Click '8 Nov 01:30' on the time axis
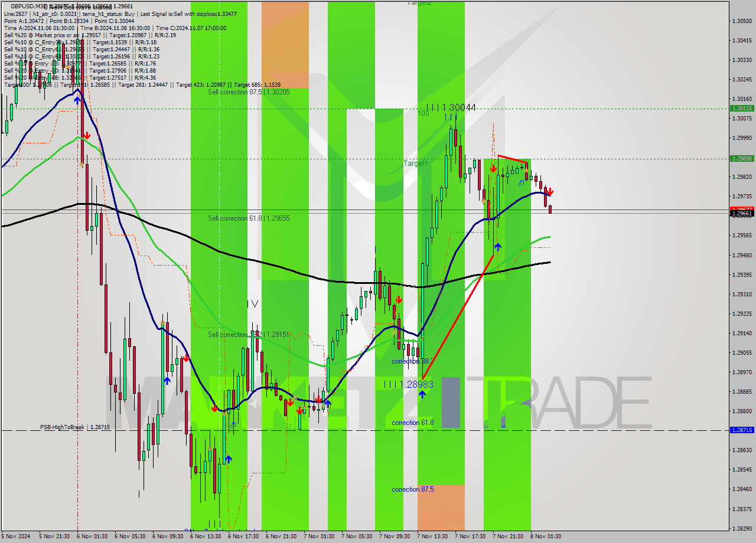Viewport: 756px width, 543px height. tap(546, 537)
